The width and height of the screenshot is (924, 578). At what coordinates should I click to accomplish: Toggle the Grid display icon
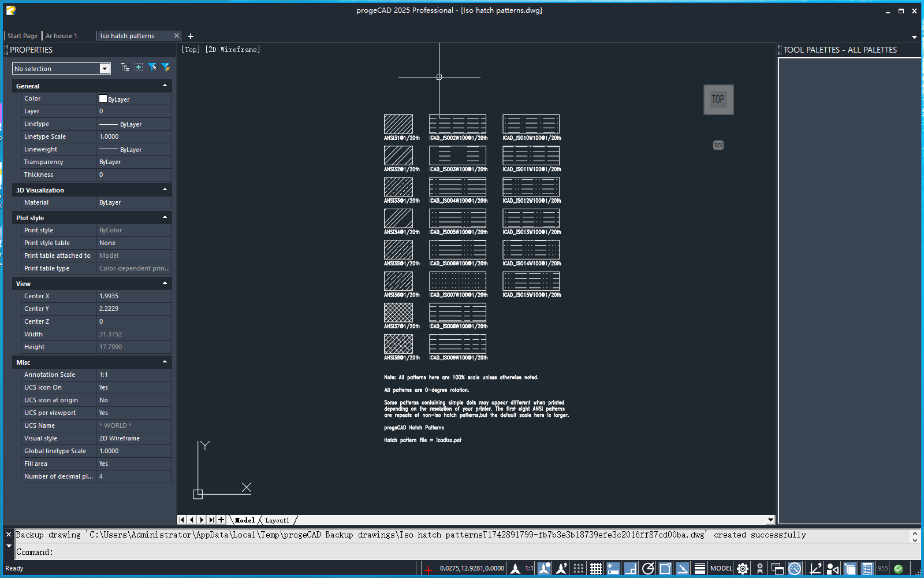click(x=596, y=569)
